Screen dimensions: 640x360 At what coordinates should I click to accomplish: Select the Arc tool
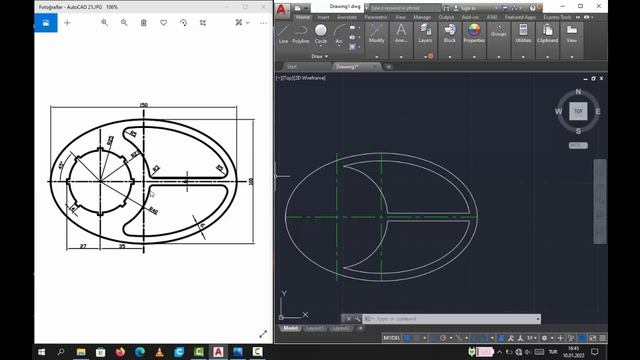(339, 33)
